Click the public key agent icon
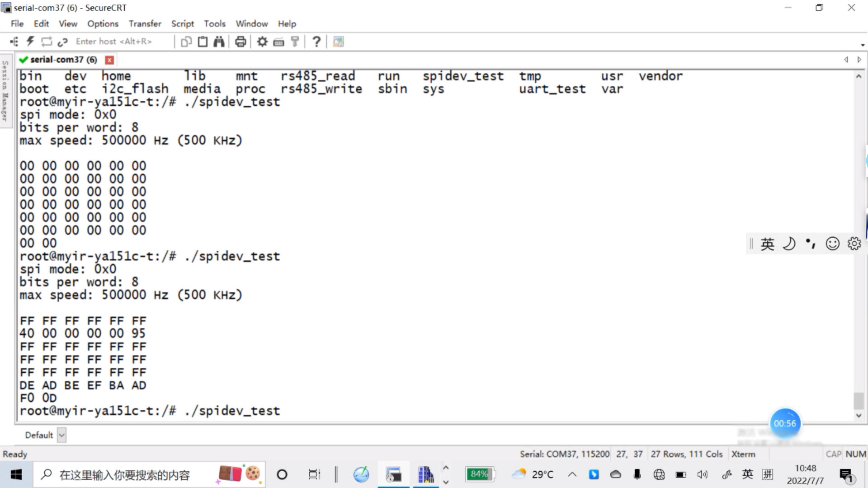The image size is (868, 488). (295, 42)
